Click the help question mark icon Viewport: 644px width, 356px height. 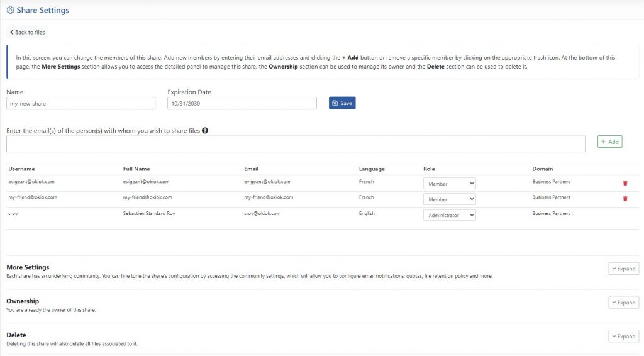click(x=205, y=131)
